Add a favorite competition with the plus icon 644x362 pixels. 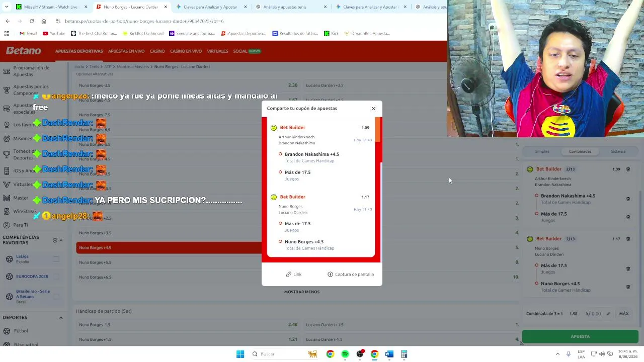pos(55,240)
